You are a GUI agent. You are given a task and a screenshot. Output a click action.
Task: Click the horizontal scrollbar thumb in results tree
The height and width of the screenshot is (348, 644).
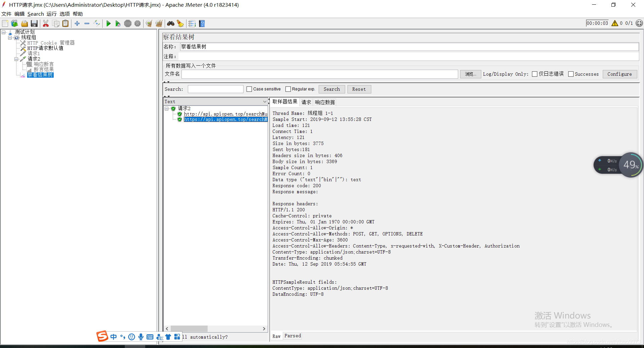(x=189, y=329)
